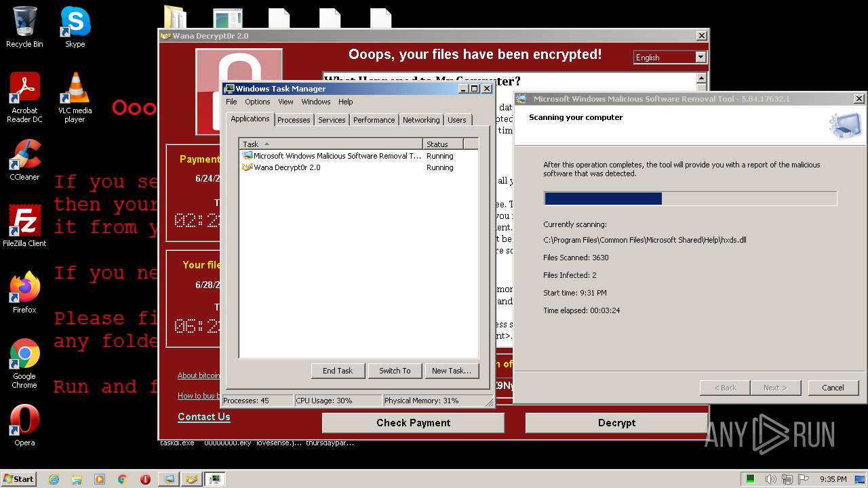Screen dimensions: 868x488
Task: Click the Processes: 45 status bar entry
Action: coord(258,401)
